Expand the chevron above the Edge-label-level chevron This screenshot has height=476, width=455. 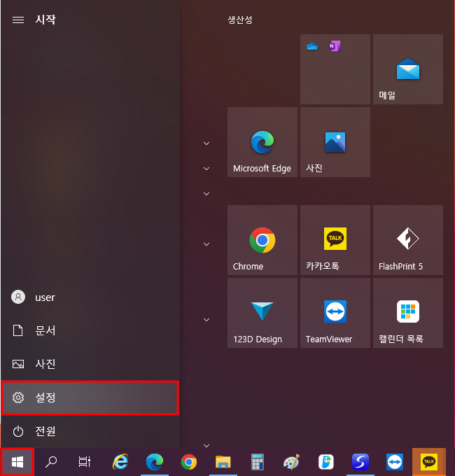click(206, 143)
